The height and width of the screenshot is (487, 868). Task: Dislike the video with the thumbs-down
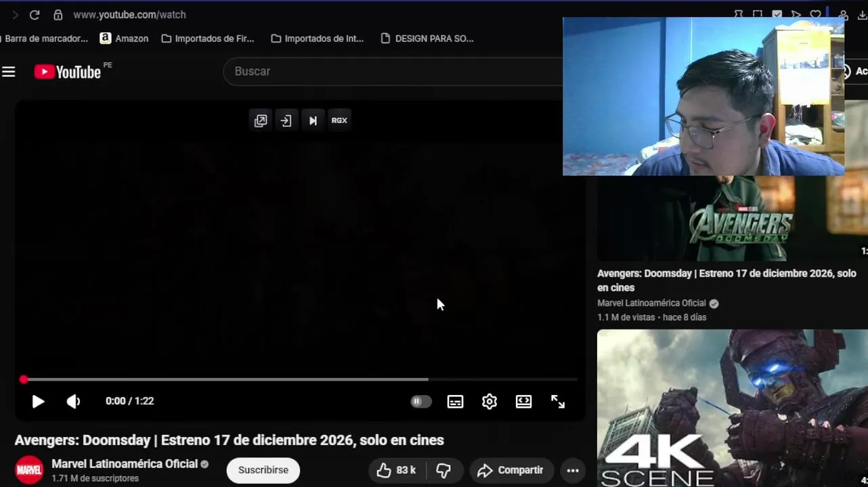443,470
